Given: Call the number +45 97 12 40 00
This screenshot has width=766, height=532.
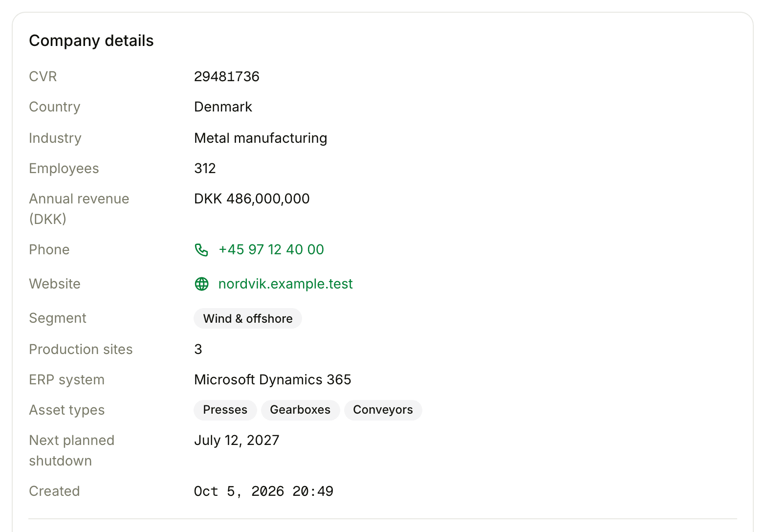Looking at the screenshot, I should click(x=271, y=250).
